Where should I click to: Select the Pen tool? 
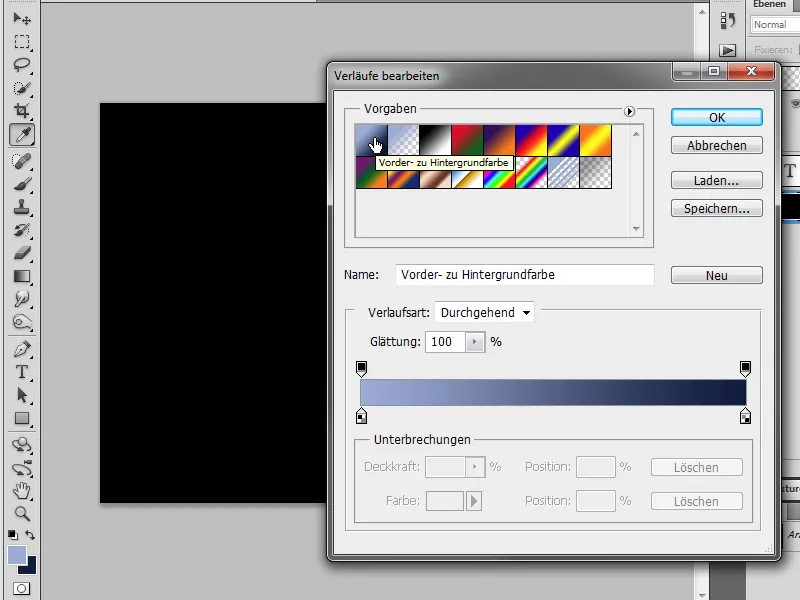[21, 349]
